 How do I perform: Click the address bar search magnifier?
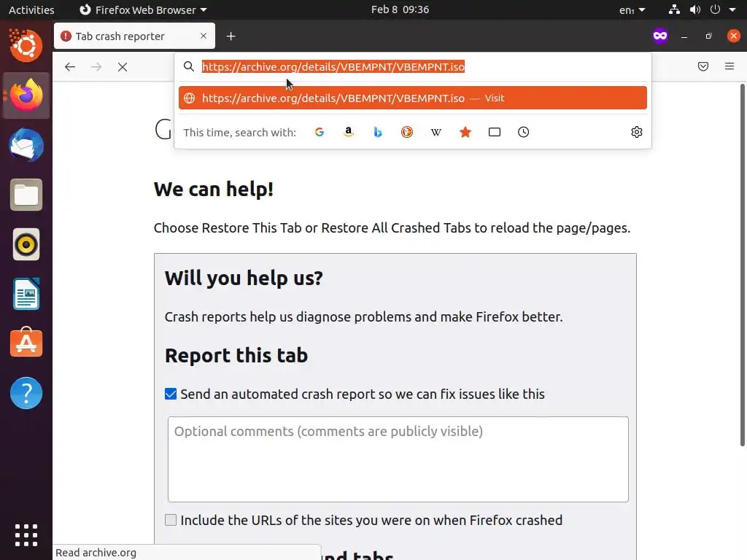[189, 66]
